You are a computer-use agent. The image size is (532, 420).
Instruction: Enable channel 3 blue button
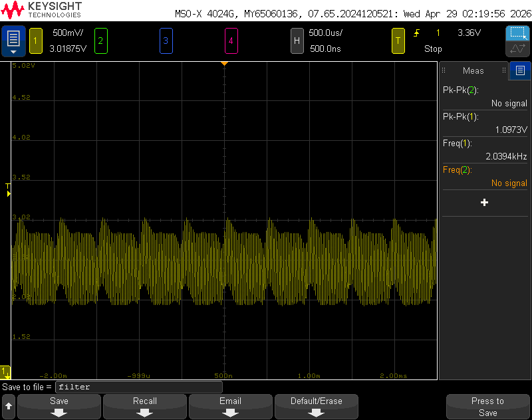(166, 41)
